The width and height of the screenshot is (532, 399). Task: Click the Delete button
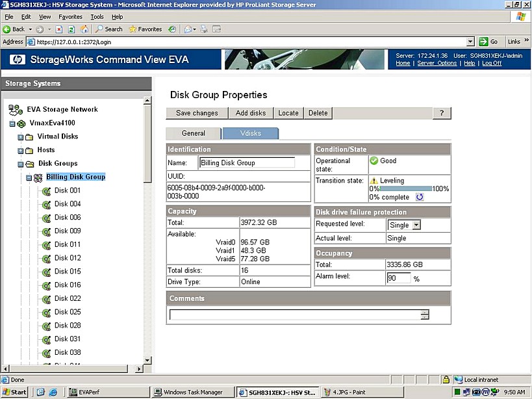318,113
